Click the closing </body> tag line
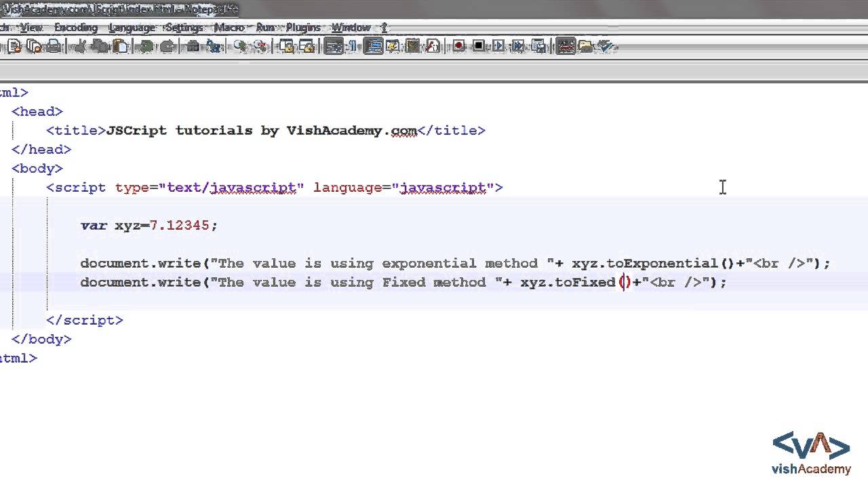868x488 pixels. [x=41, y=339]
